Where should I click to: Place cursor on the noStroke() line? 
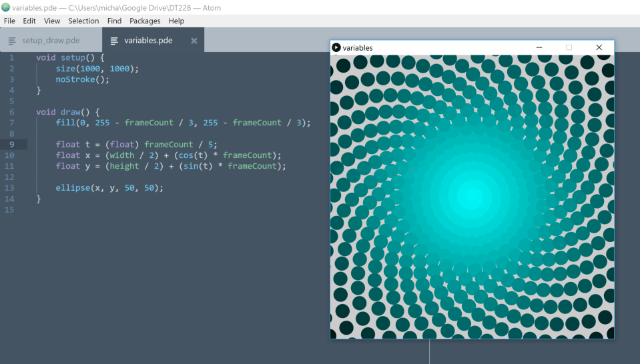[x=82, y=79]
